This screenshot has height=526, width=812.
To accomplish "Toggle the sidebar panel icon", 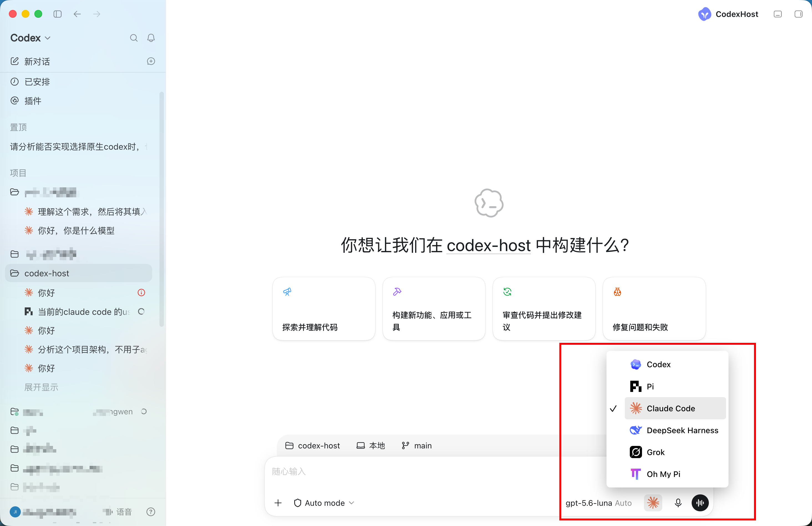I will pyautogui.click(x=57, y=14).
